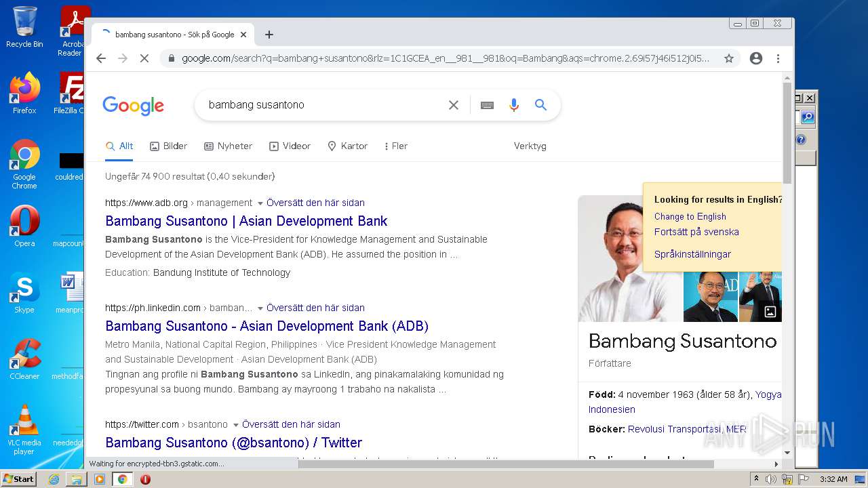Click the more images icon
The height and width of the screenshot is (488, 868).
click(770, 312)
